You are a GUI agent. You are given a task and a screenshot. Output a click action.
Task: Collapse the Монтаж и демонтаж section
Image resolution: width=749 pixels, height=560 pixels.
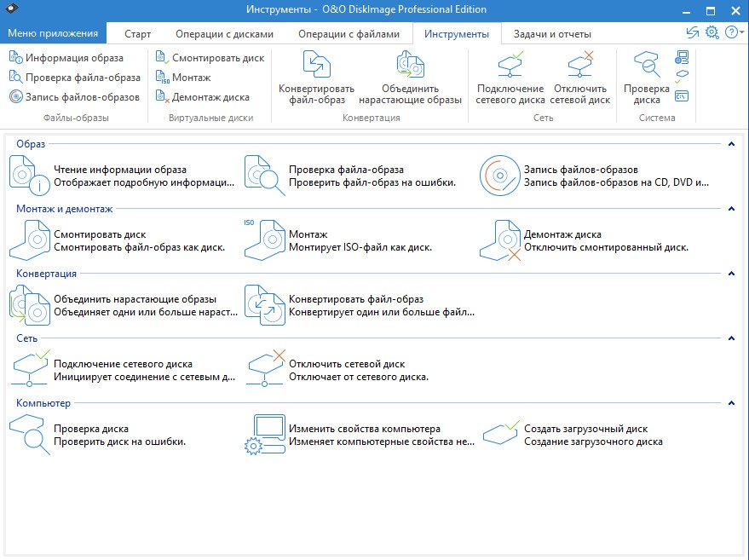730,208
